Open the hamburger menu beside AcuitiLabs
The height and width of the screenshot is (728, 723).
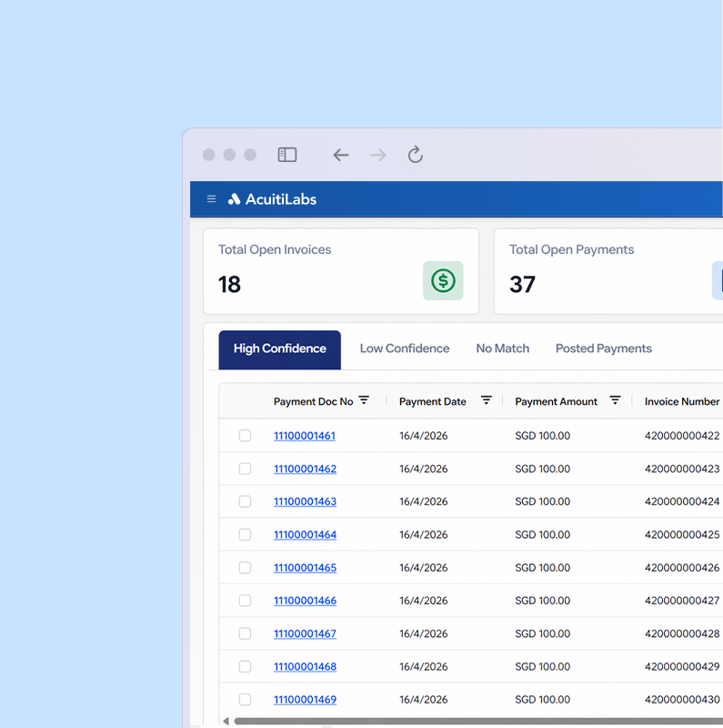(211, 199)
